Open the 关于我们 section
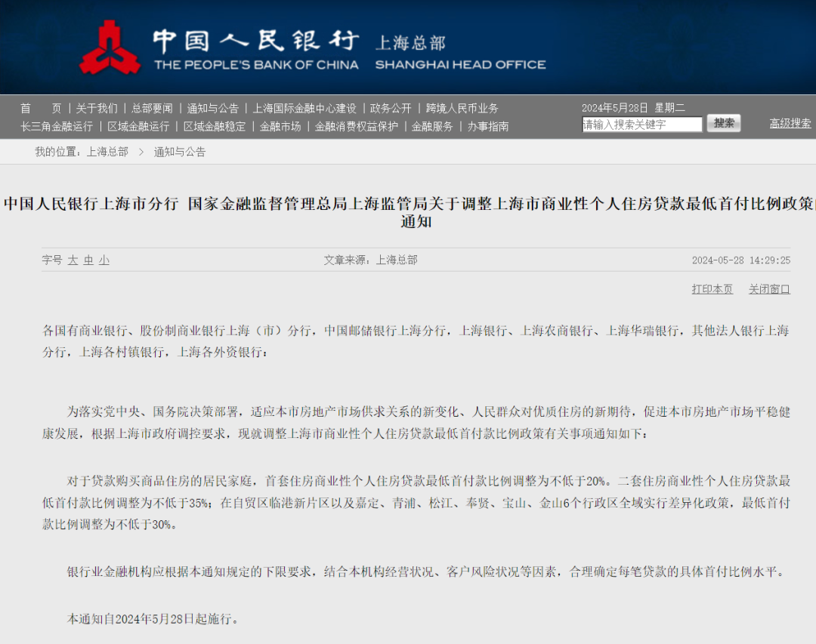 tap(97, 108)
